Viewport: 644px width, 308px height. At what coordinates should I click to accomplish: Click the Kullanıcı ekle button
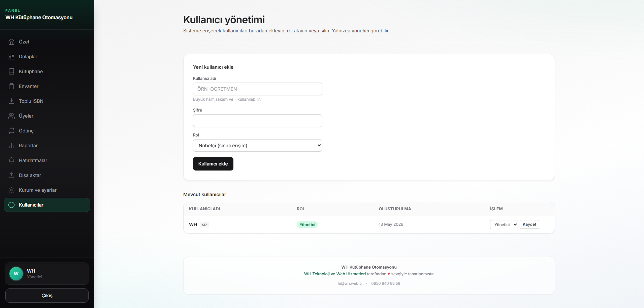coord(213,164)
